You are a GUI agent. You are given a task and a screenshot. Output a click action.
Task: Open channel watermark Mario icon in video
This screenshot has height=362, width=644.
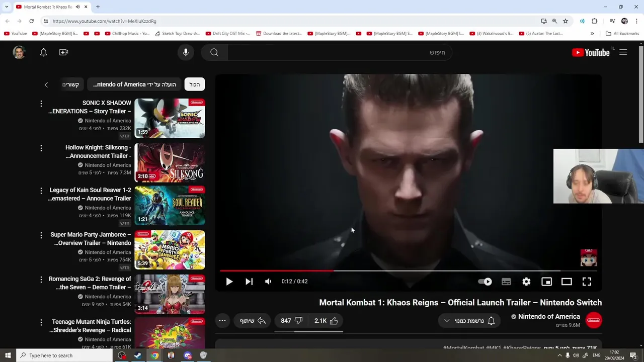click(589, 257)
